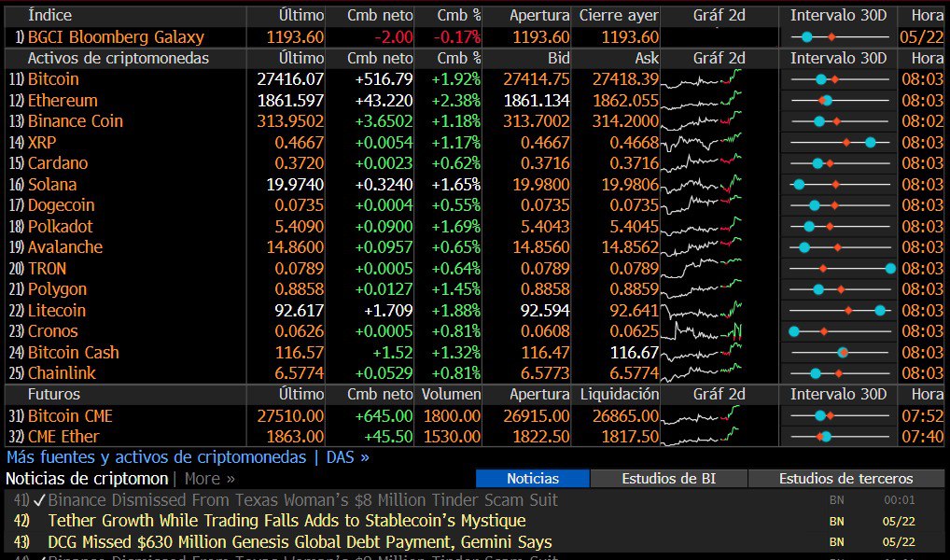950x560 pixels.
Task: Click the TRON asset name
Action: coord(47,269)
